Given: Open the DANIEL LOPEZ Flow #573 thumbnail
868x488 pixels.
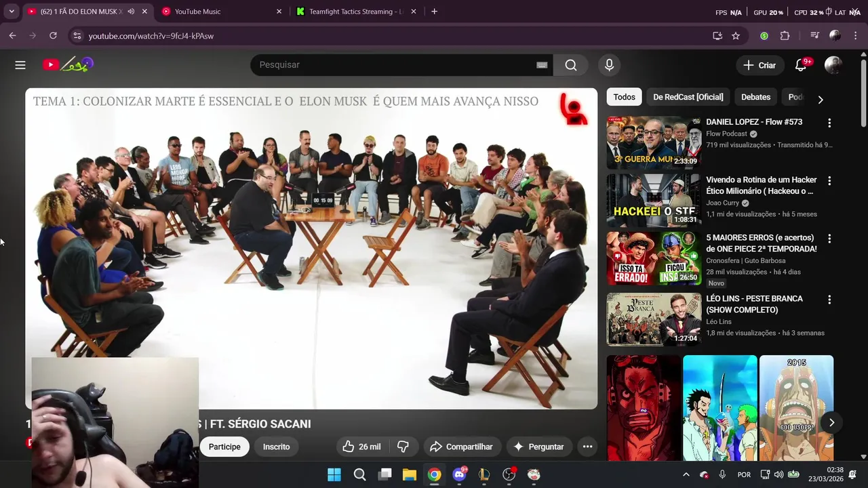Looking at the screenshot, I should pos(654,142).
